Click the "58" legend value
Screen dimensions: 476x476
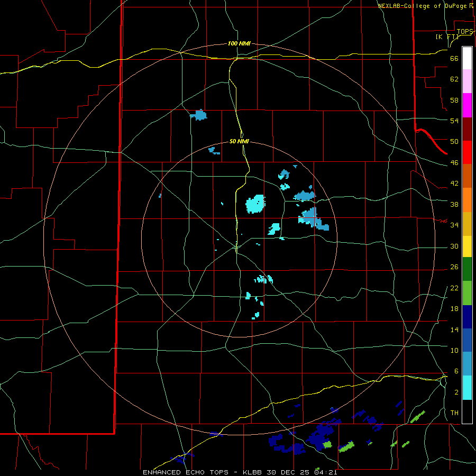click(x=454, y=100)
